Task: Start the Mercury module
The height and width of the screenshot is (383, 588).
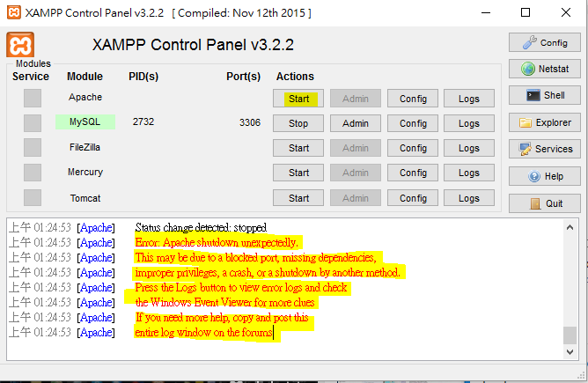Action: point(298,173)
